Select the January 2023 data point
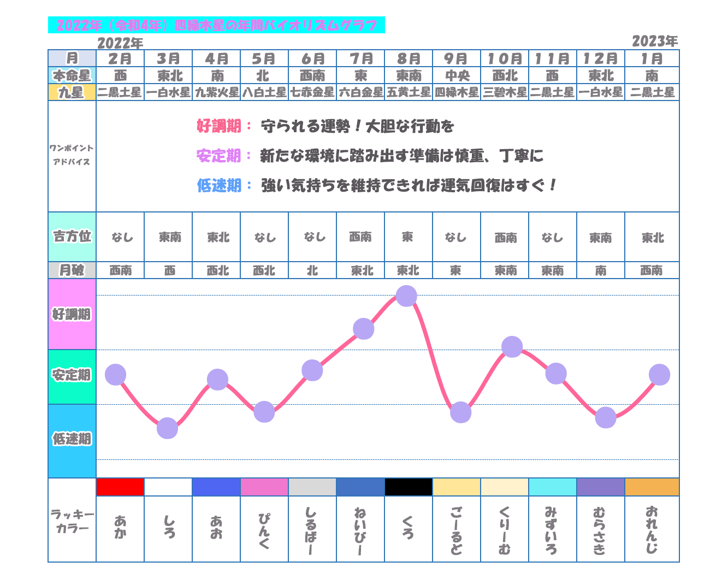 pyautogui.click(x=659, y=375)
